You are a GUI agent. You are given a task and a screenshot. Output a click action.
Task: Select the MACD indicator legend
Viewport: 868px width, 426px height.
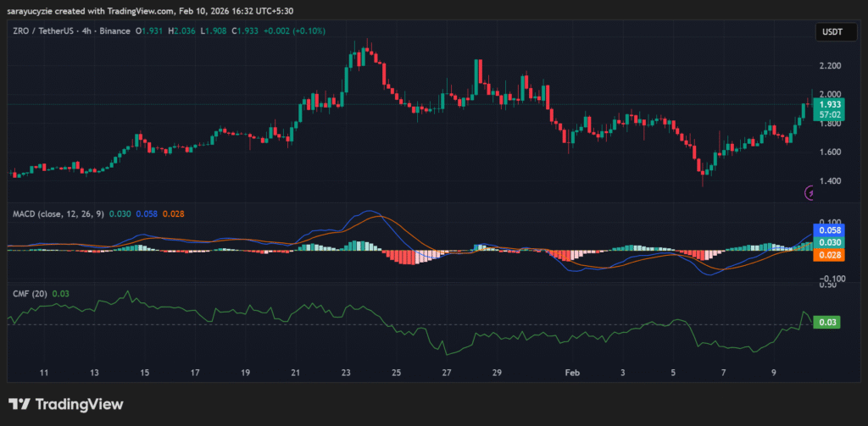click(58, 214)
